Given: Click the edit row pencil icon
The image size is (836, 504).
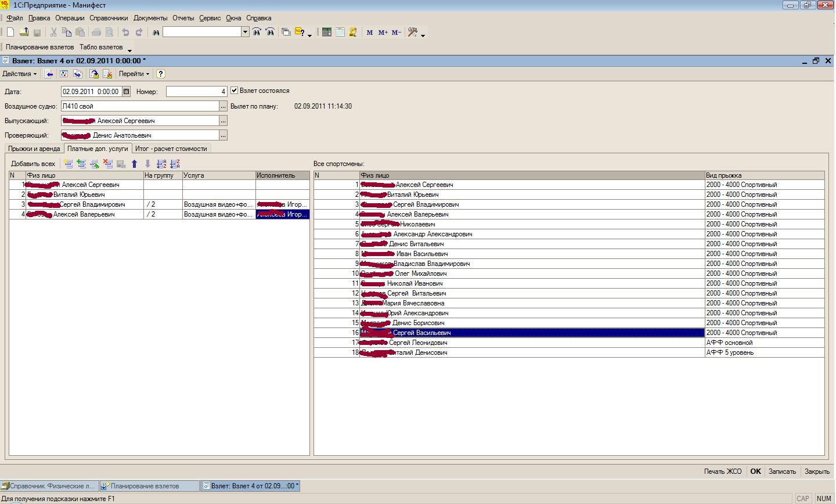Looking at the screenshot, I should [x=95, y=164].
